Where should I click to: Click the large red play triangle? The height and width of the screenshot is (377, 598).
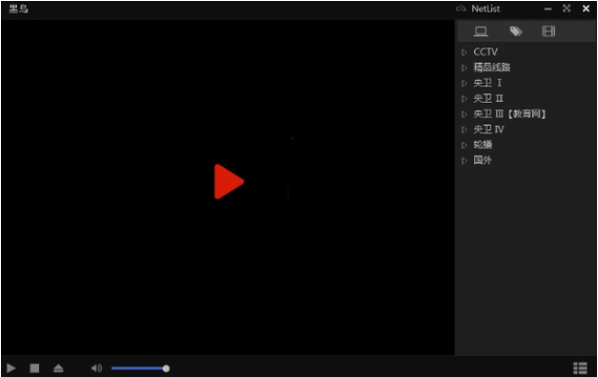coord(229,182)
